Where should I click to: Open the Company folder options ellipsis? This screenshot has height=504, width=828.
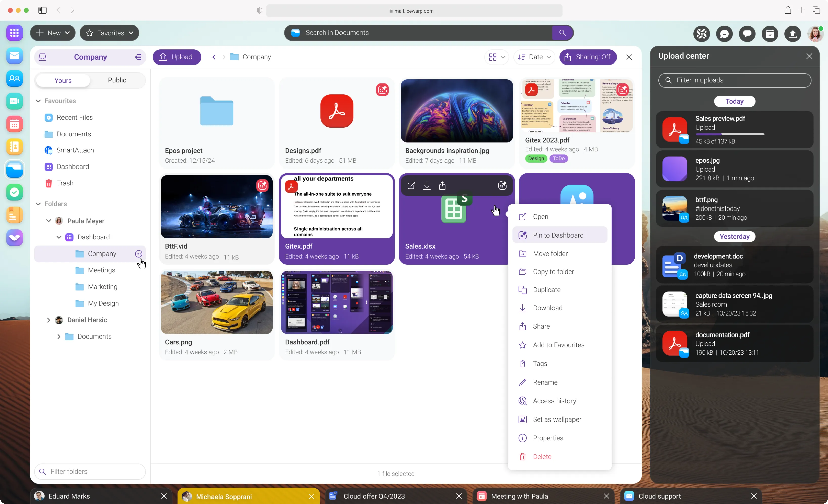coord(138,254)
